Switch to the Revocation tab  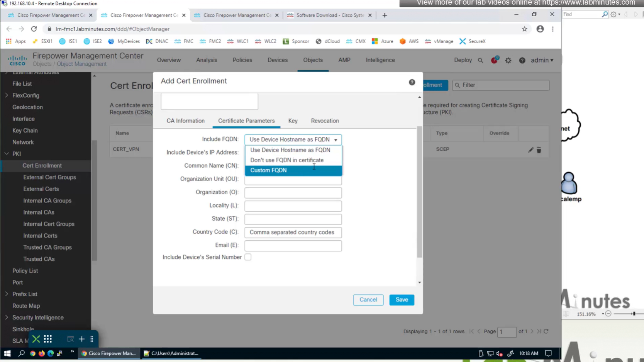[325, 121]
